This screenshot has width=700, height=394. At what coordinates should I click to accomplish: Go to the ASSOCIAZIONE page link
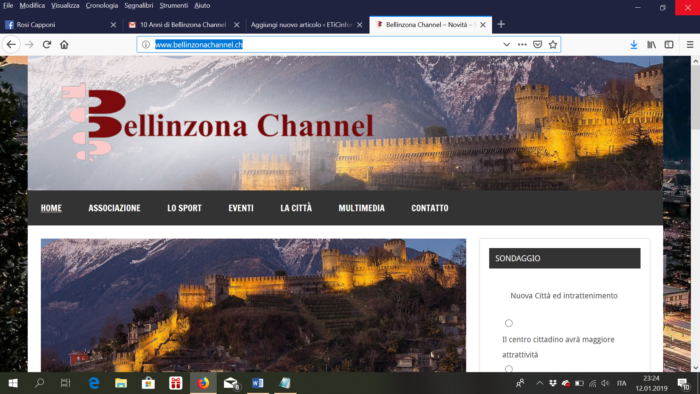coord(114,208)
